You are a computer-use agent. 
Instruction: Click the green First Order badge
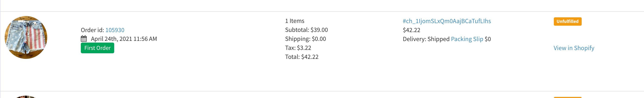[97, 48]
